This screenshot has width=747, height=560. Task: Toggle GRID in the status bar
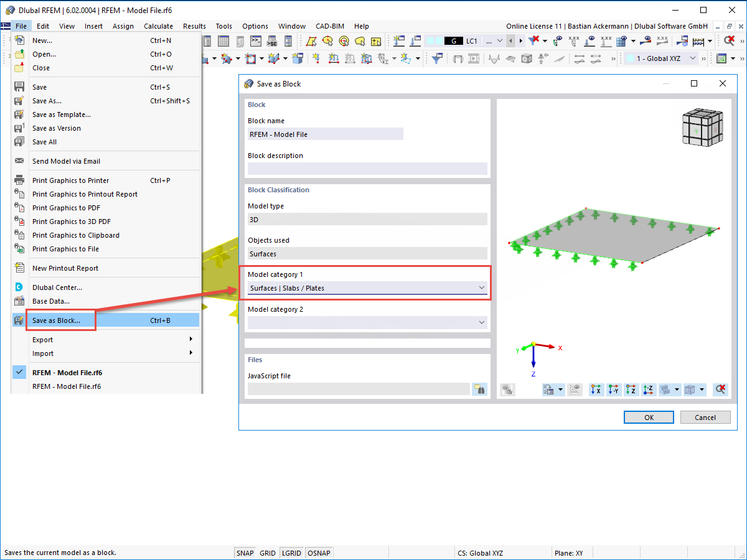[x=267, y=553]
